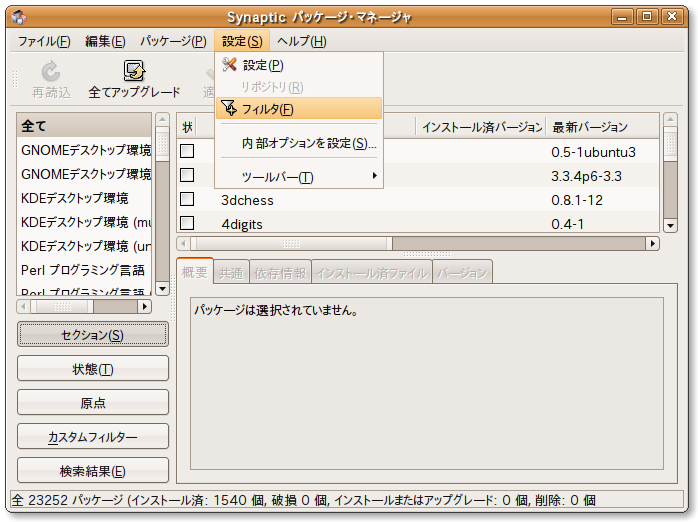This screenshot has width=698, height=522.
Task: Switch to the バージョン tab
Action: (x=462, y=273)
